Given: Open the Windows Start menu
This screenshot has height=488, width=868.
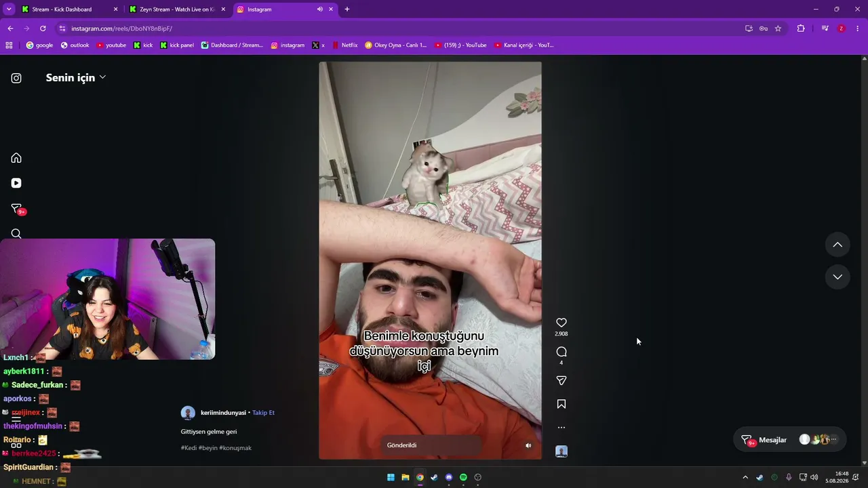Looking at the screenshot, I should (x=391, y=477).
